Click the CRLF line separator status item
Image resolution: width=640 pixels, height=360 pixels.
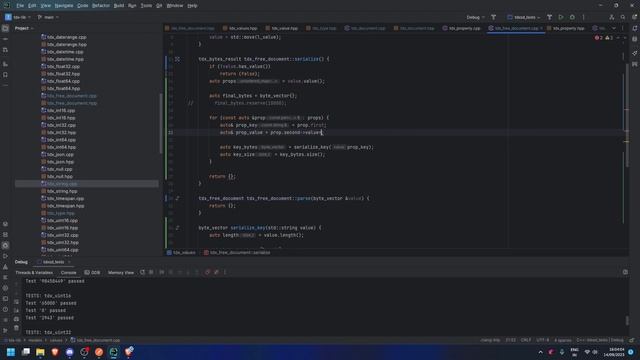click(526, 340)
